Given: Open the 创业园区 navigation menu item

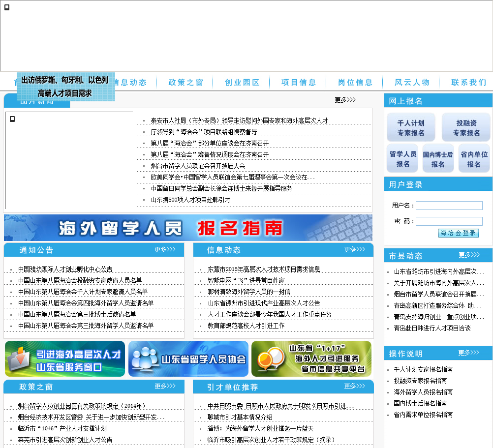Looking at the screenshot, I should [x=242, y=82].
